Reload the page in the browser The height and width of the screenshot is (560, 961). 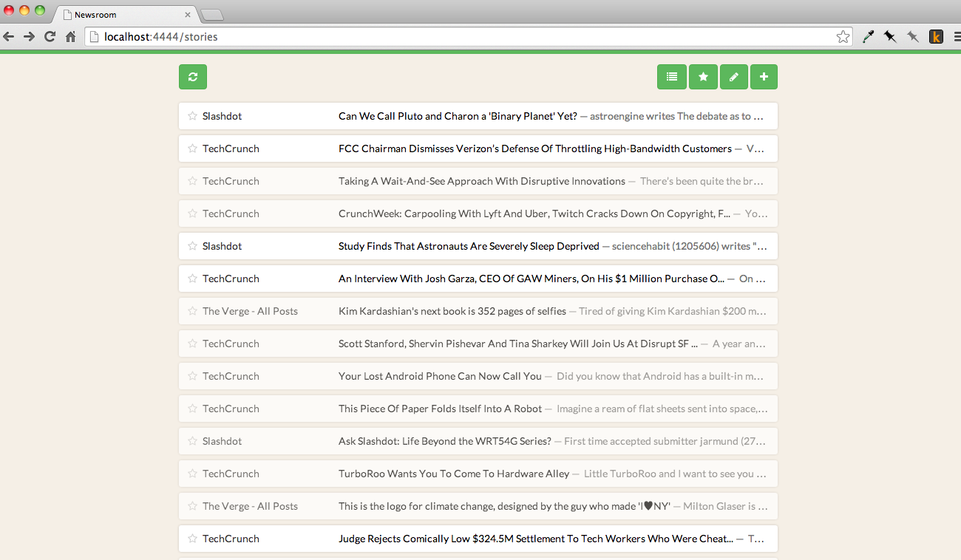tap(50, 36)
